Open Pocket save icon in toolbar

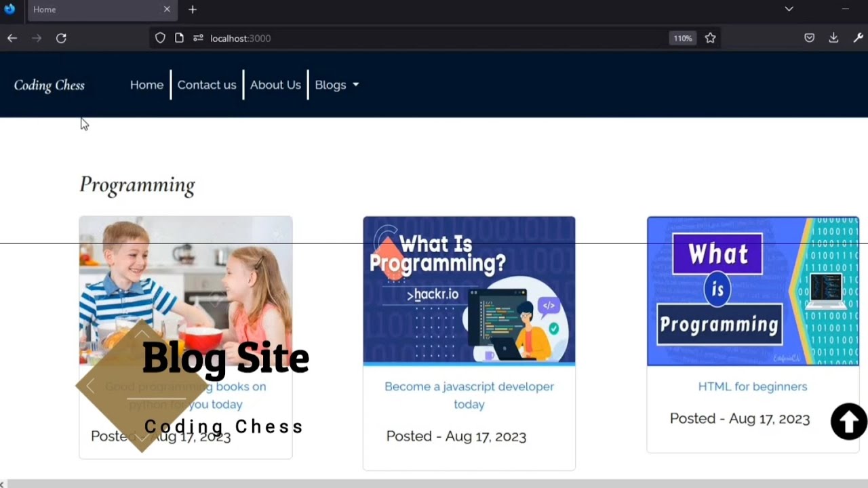(809, 38)
